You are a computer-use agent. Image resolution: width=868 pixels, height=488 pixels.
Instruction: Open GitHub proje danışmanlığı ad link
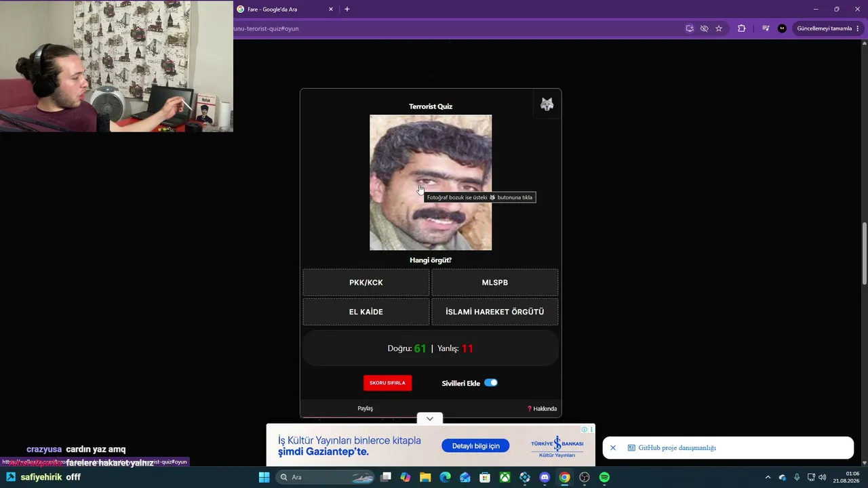(x=677, y=448)
